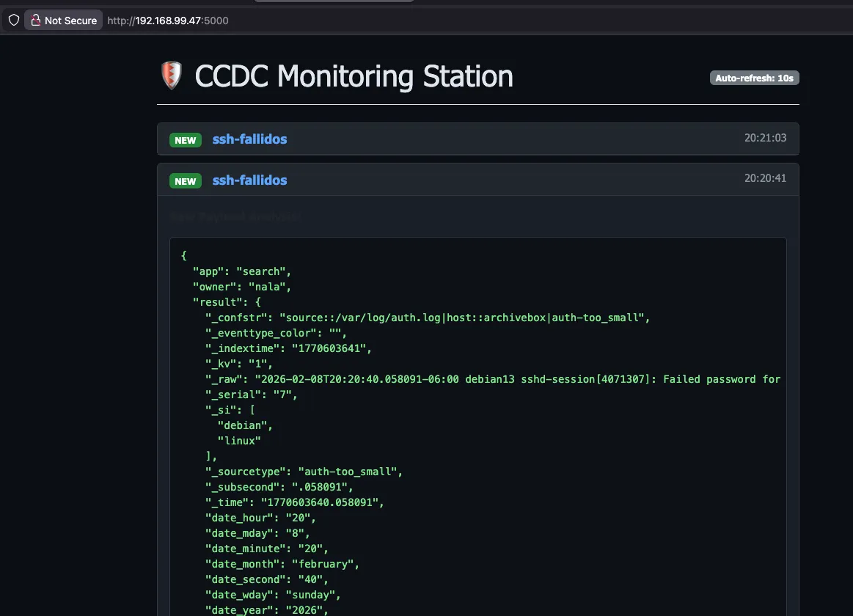The image size is (853, 616).
Task: Click the "_confstr" source line in the payload
Action: click(428, 318)
